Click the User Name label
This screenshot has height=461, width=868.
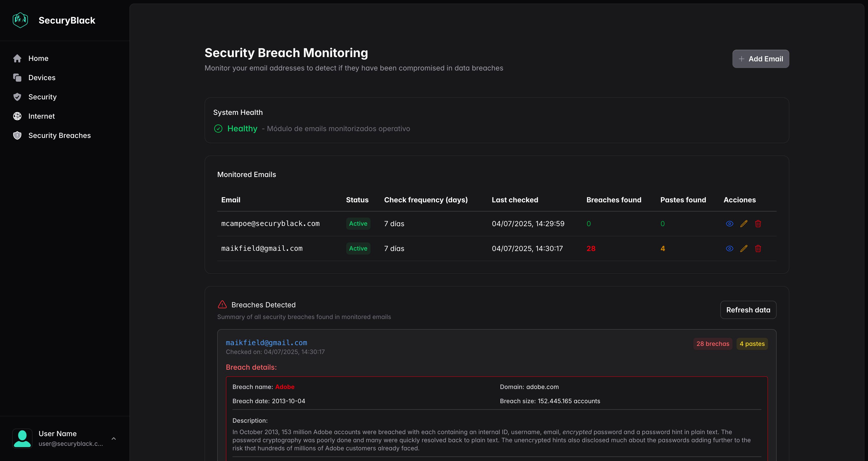(x=58, y=434)
